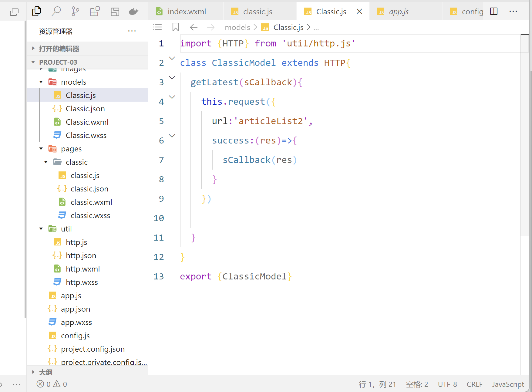This screenshot has height=392, width=532.
Task: Toggle the bookmark icon in breadcrumb bar
Action: click(175, 27)
